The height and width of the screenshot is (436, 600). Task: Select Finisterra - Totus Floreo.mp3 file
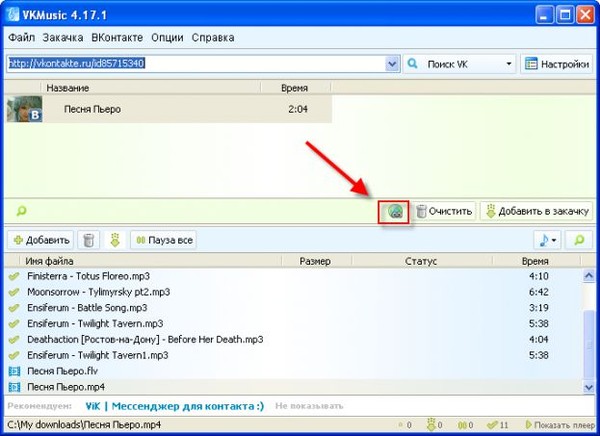[x=294, y=276]
